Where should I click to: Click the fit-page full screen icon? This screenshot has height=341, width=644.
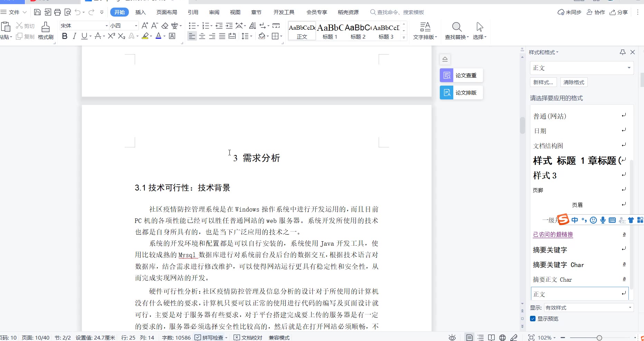531,338
